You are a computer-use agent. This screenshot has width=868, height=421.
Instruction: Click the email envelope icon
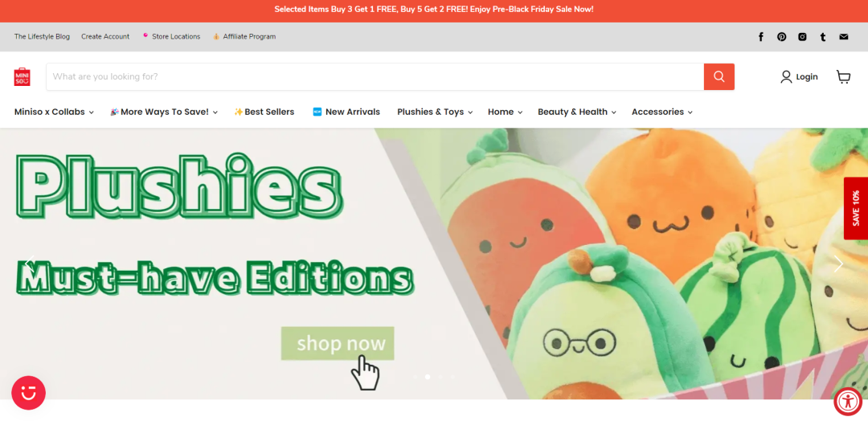(844, 36)
